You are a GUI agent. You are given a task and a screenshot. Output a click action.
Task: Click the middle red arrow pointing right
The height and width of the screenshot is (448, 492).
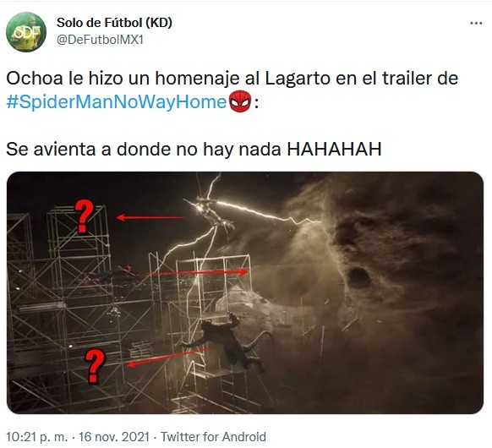click(x=198, y=272)
